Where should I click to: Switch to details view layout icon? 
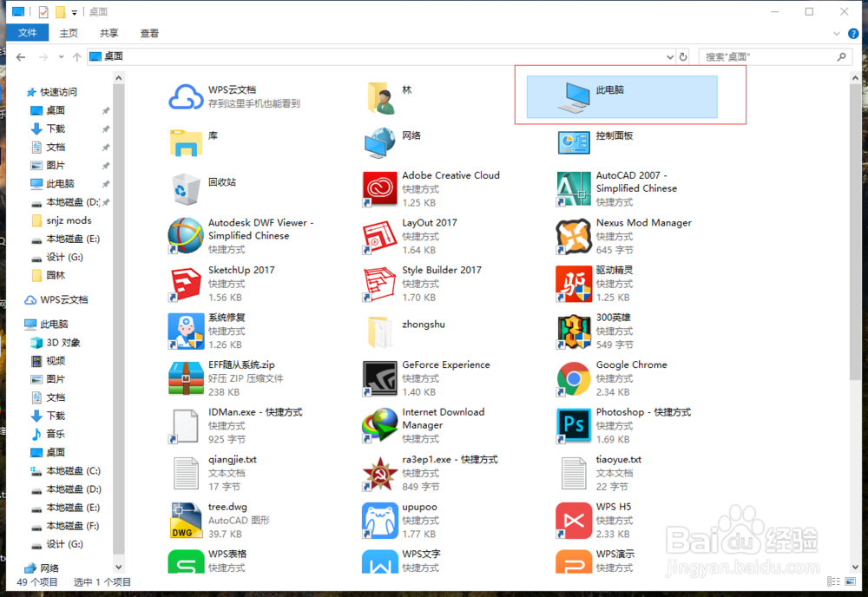833,581
